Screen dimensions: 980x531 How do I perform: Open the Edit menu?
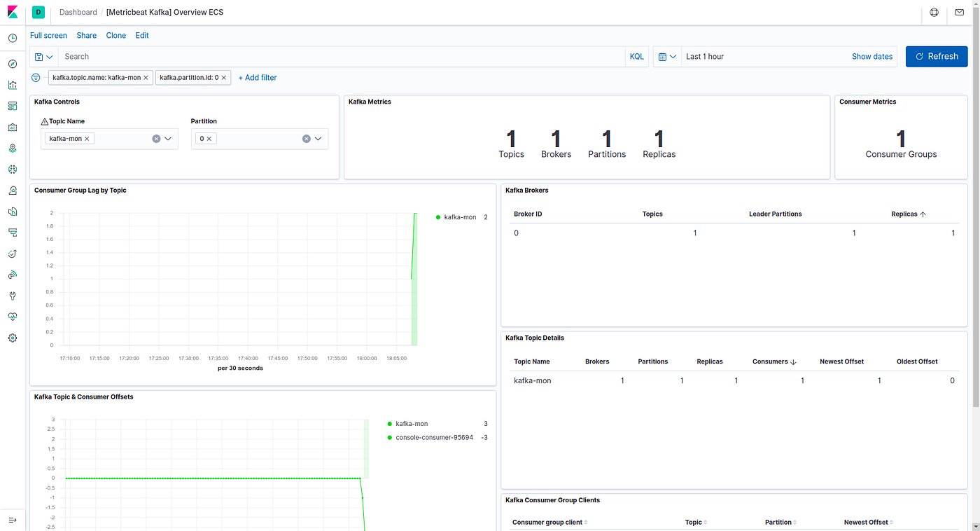[x=142, y=35]
